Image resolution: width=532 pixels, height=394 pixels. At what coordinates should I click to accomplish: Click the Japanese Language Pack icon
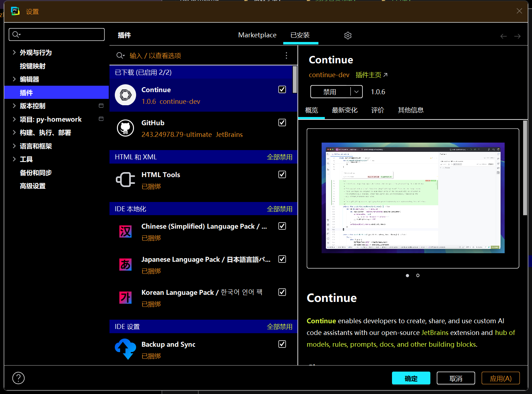[125, 265]
